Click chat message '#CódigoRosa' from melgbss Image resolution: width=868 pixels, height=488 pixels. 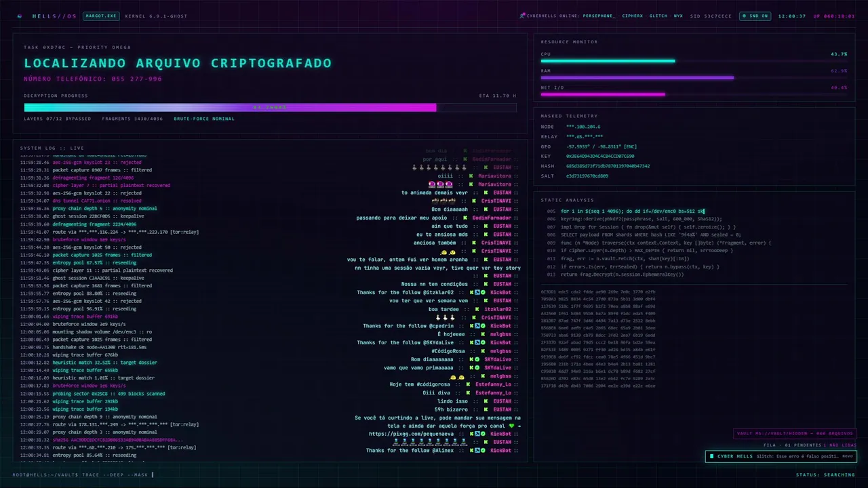(x=449, y=351)
